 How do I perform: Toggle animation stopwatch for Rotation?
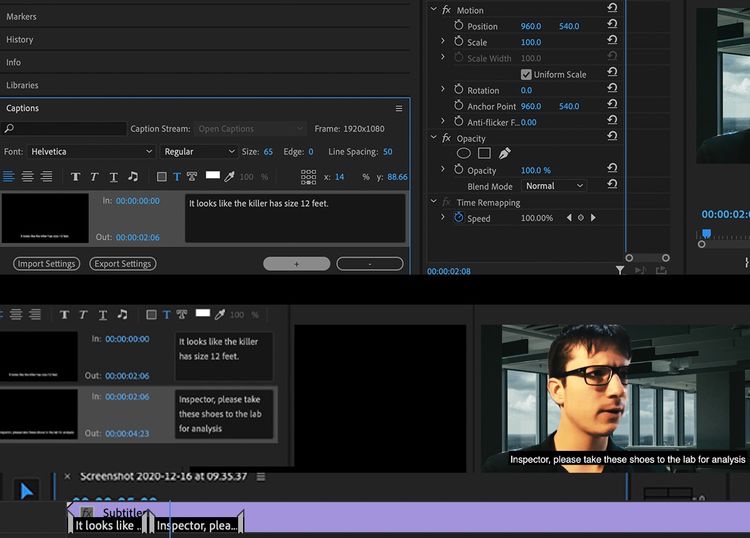tap(459, 90)
